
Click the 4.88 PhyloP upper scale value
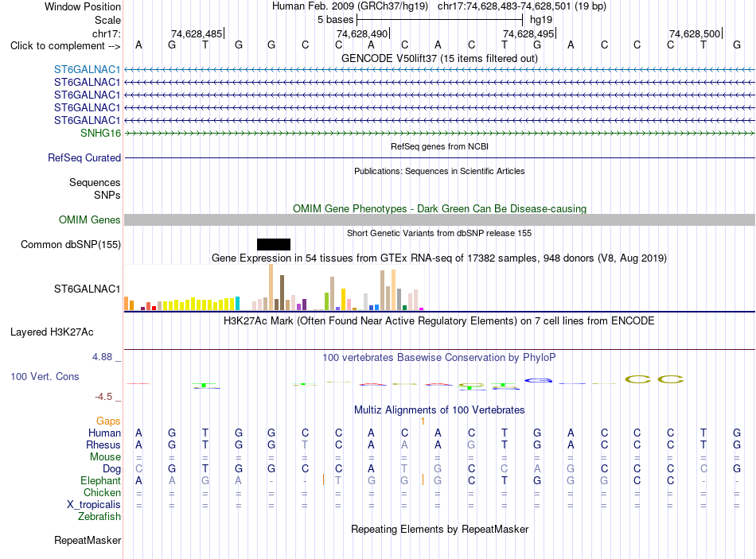point(102,357)
